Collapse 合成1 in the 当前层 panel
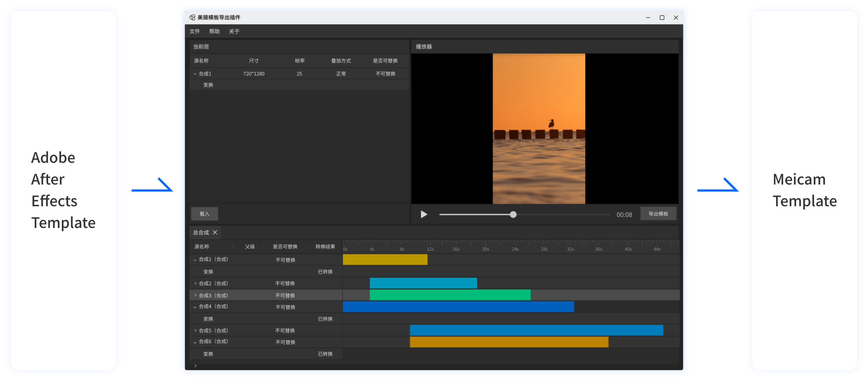Image resolution: width=868 pixels, height=381 pixels. pyautogui.click(x=195, y=74)
